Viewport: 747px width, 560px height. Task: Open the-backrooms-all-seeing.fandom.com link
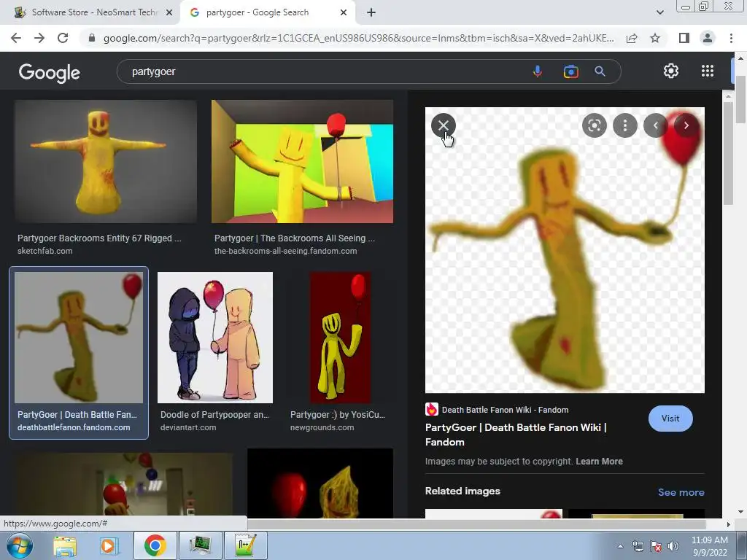[x=285, y=251]
